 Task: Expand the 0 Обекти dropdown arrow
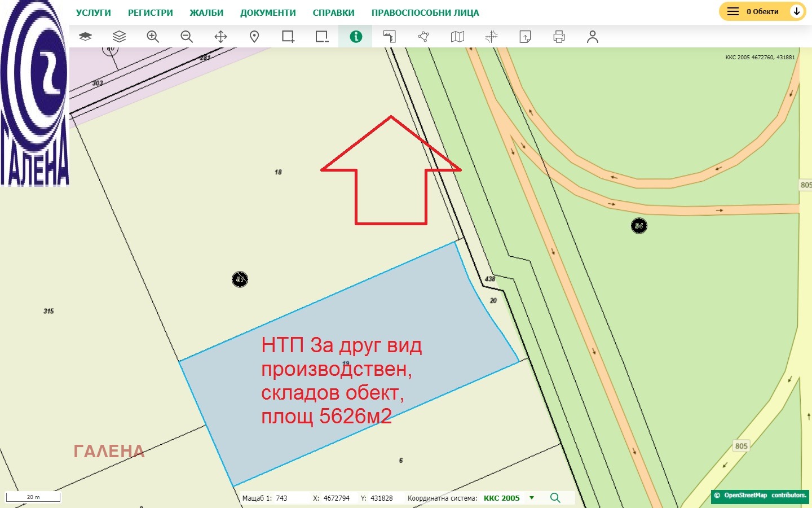tap(796, 11)
